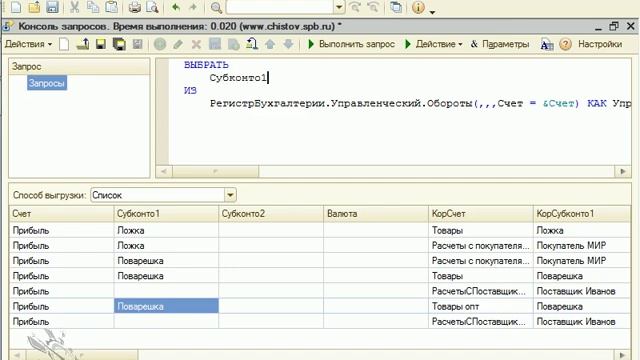
Task: Click the save-copy icon with yellow square
Action: [x=119, y=44]
